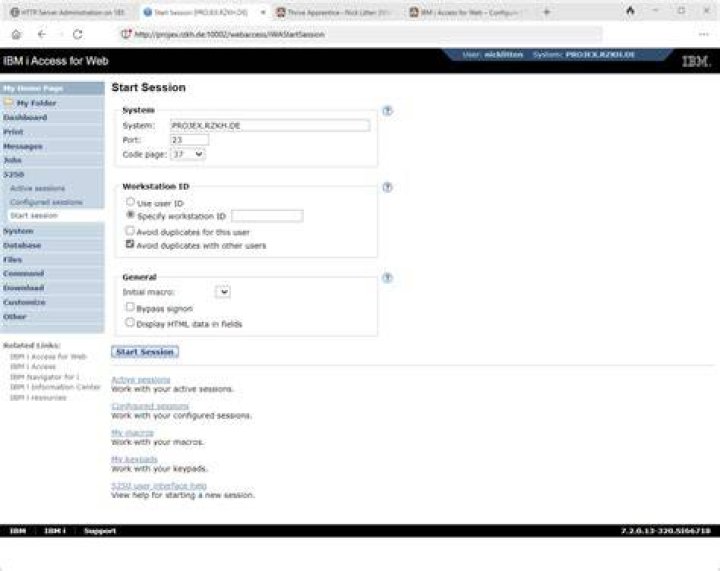Enable Display HTML data in fields checkbox
The image size is (720, 571).
pyautogui.click(x=130, y=323)
